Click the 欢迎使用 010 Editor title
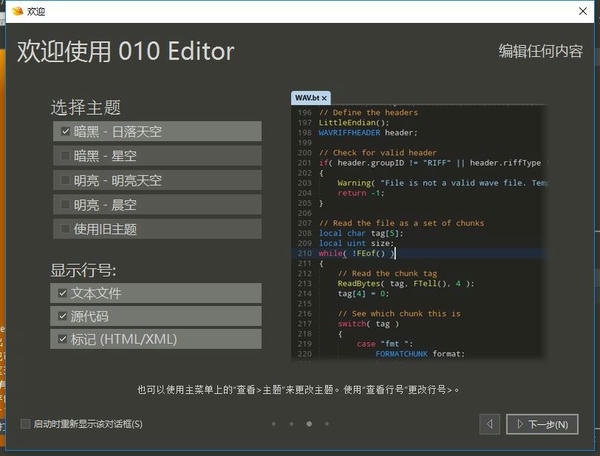The height and width of the screenshot is (456, 600). point(126,51)
